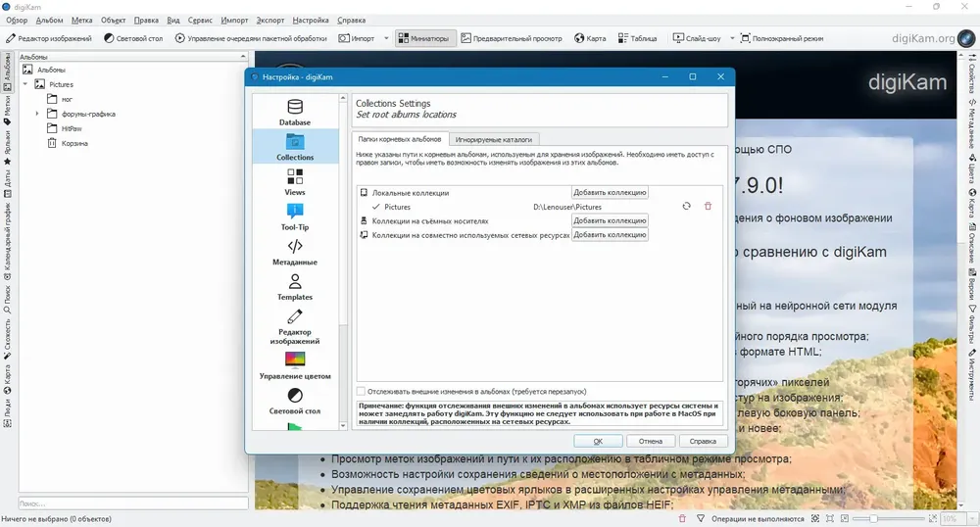
Task: Open the Database settings page
Action: click(294, 111)
